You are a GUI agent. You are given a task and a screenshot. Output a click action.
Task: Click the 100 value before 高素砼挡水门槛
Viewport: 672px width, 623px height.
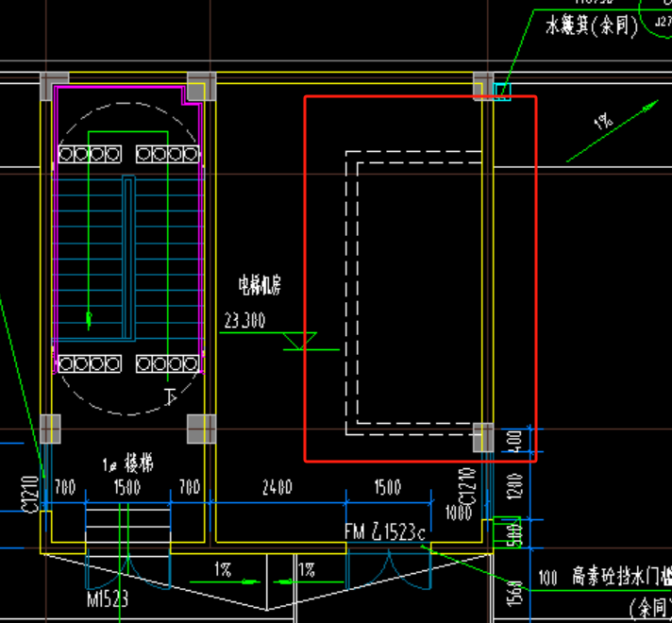[547, 578]
